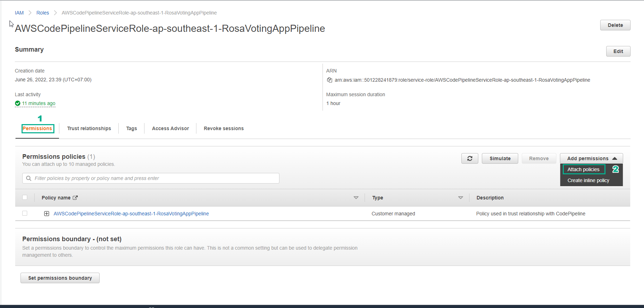Copy the role ARN with the copy icon
This screenshot has height=308, width=644.
click(x=329, y=80)
